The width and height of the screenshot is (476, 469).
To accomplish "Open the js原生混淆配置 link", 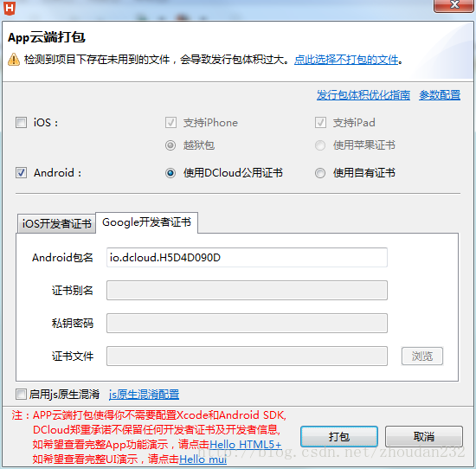I will click(144, 395).
